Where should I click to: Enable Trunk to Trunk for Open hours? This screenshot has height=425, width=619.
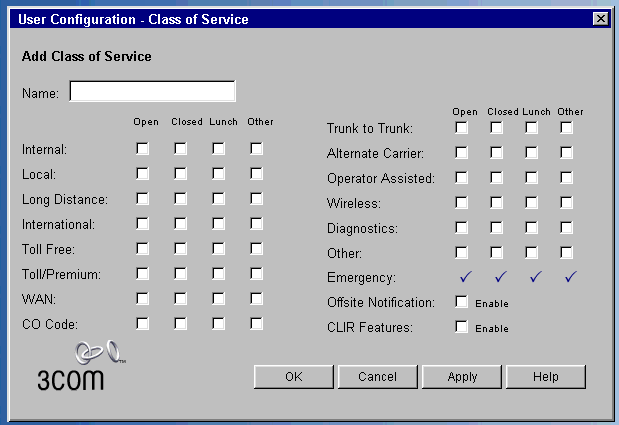(x=462, y=128)
